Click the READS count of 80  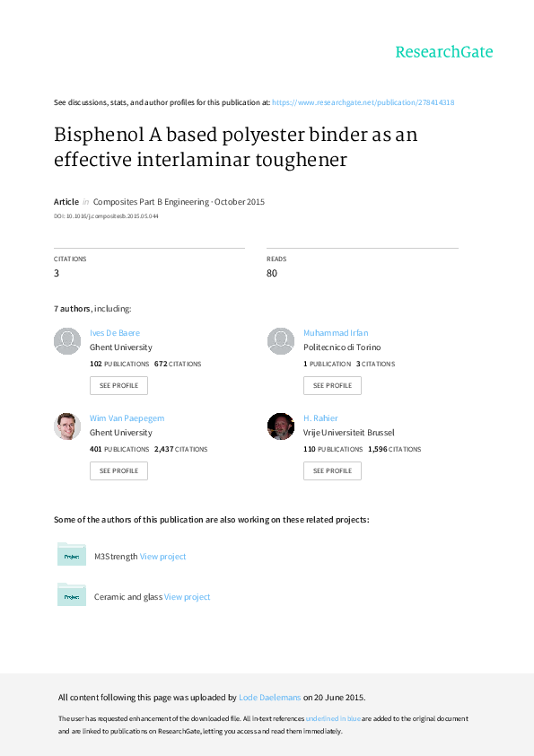271,273
